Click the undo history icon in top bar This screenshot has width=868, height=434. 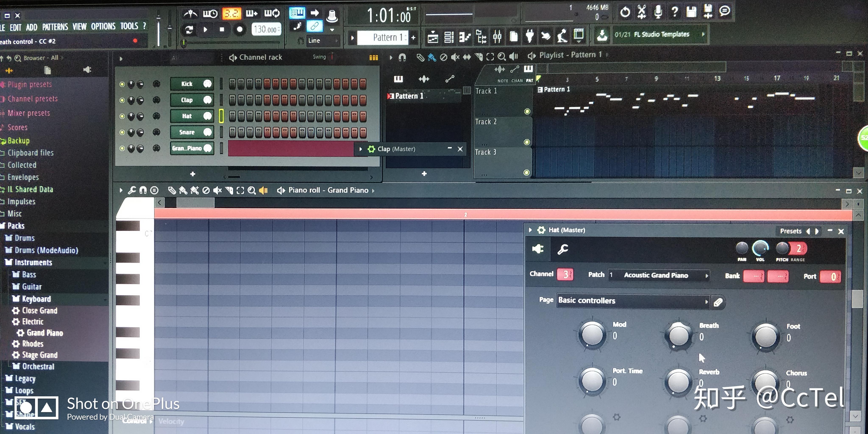625,12
